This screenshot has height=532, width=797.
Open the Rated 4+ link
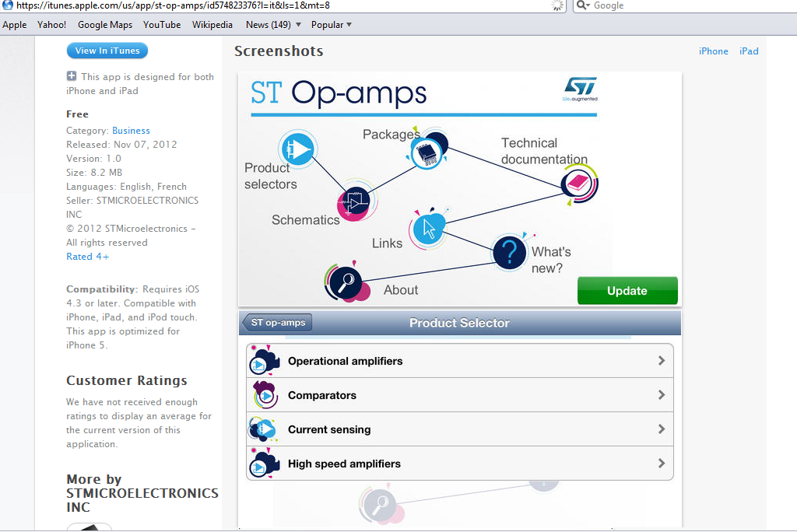click(87, 257)
